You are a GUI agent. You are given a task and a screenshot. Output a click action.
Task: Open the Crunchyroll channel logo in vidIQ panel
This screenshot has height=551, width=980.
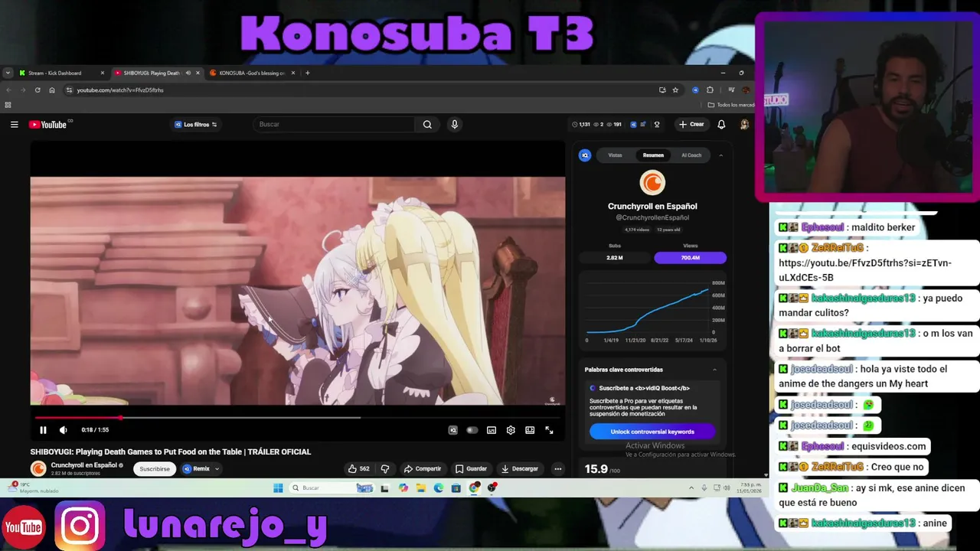click(652, 182)
